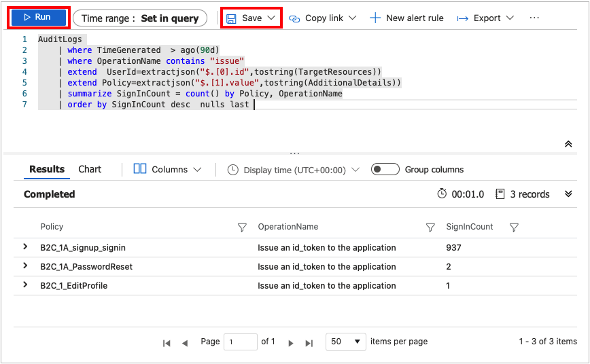
Task: Click the page number input field
Action: (241, 342)
